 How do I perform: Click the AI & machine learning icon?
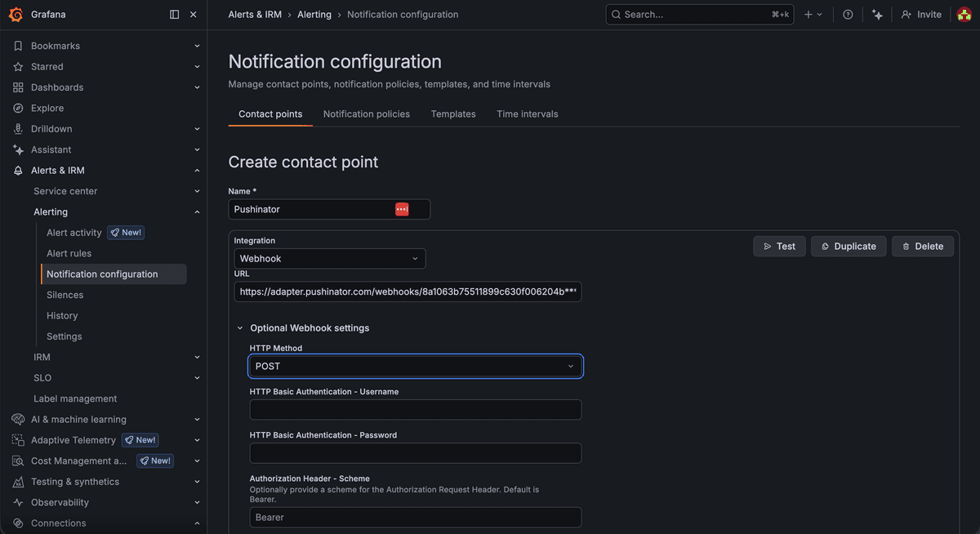point(18,420)
